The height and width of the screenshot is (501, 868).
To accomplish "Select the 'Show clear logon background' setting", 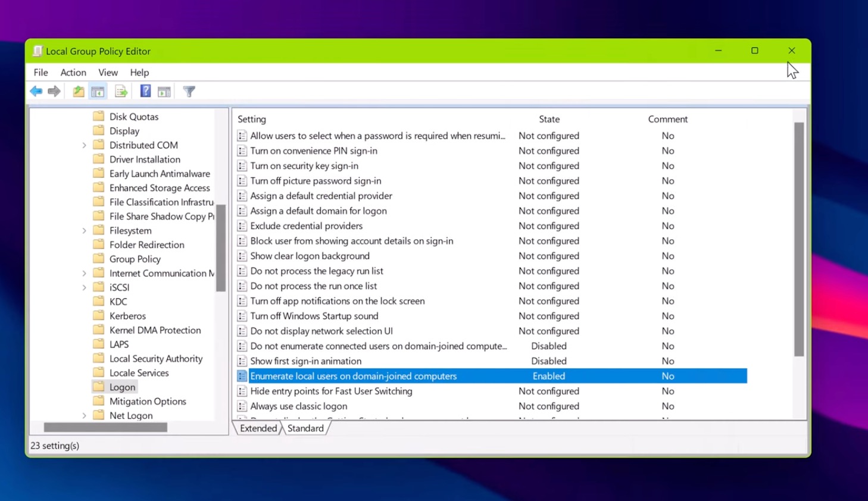I will click(310, 256).
